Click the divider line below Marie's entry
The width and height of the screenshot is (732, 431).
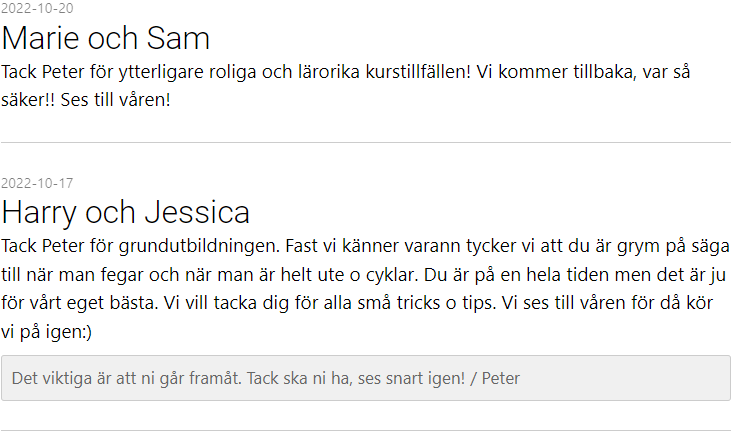pos(365,143)
